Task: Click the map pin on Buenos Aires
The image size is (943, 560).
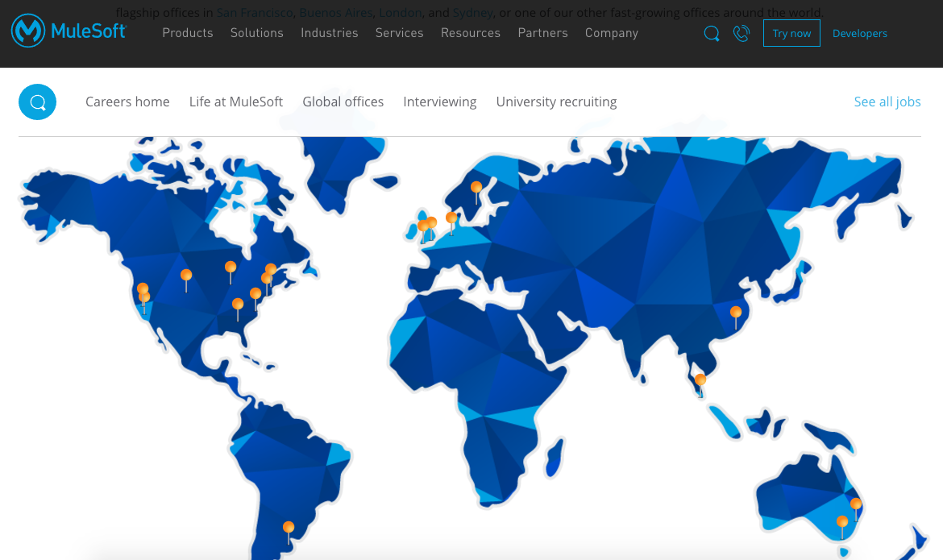Action: (288, 526)
